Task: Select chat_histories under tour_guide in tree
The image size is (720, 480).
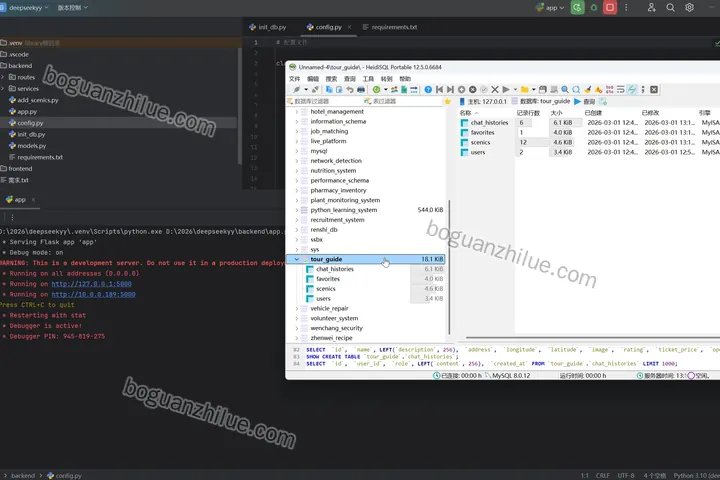Action: pyautogui.click(x=335, y=270)
